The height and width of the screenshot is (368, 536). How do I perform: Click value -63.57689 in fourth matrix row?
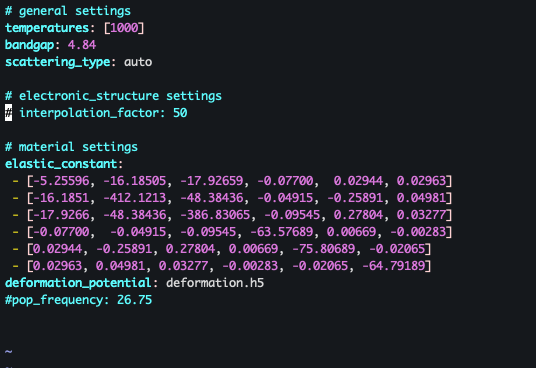click(282, 232)
